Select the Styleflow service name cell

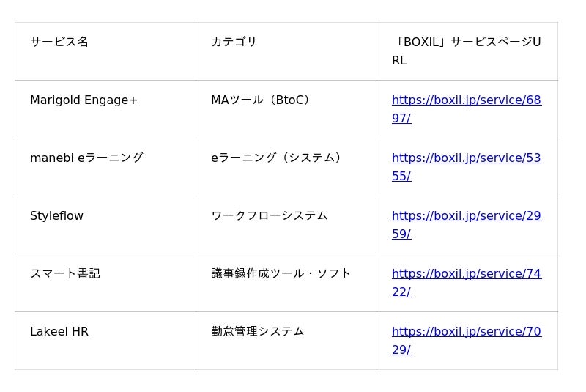pyautogui.click(x=56, y=216)
